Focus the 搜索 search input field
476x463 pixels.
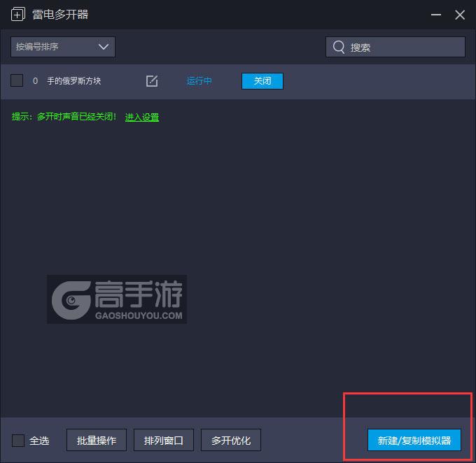[395, 47]
